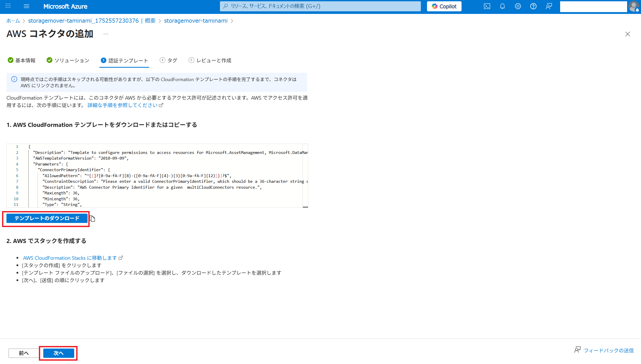The width and height of the screenshot is (641, 364).
Task: Open the ellipsis more options next to title
Action: coord(106,34)
